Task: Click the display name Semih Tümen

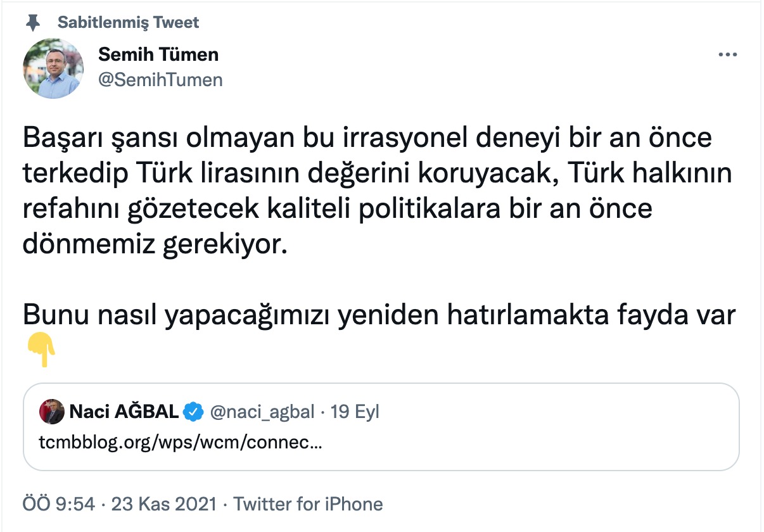Action: [x=158, y=55]
